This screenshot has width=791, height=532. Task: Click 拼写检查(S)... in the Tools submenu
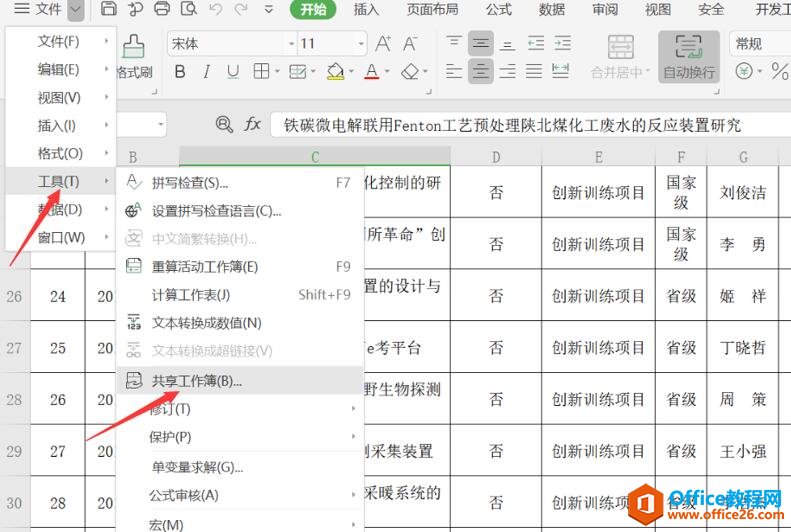(x=190, y=183)
